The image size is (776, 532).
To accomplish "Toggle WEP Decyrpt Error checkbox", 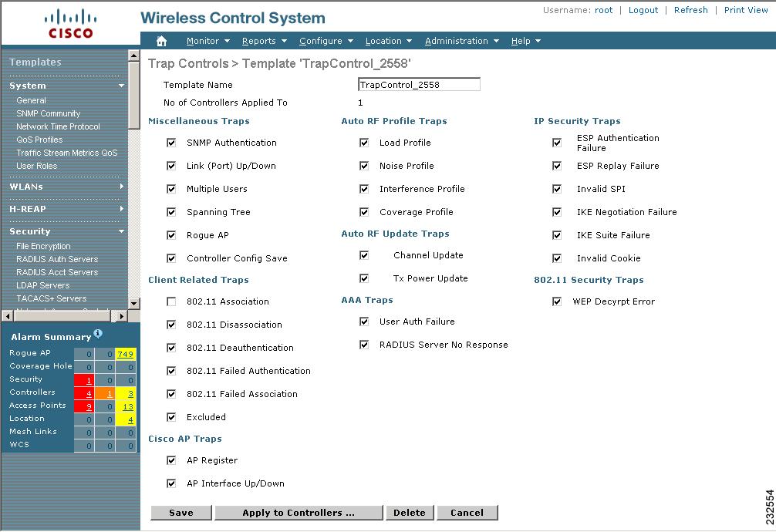I will [x=557, y=301].
